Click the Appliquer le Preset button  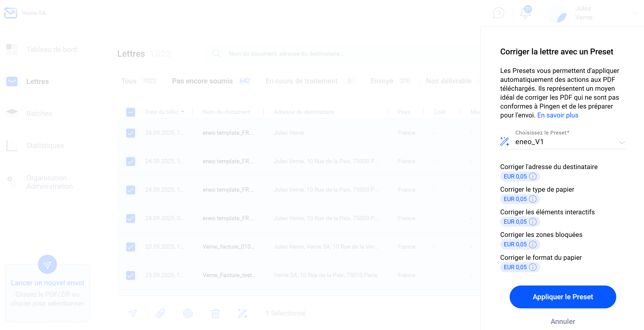(x=563, y=297)
